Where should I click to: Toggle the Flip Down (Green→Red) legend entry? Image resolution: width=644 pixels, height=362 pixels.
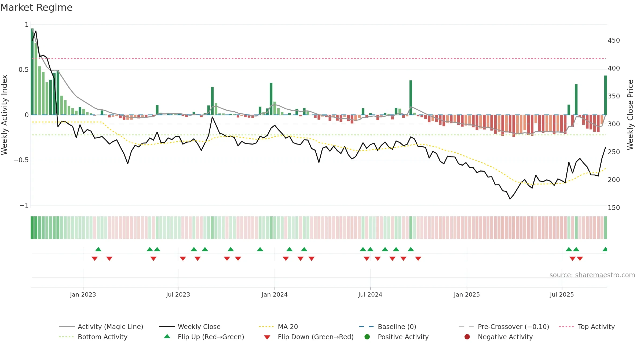[309, 337]
